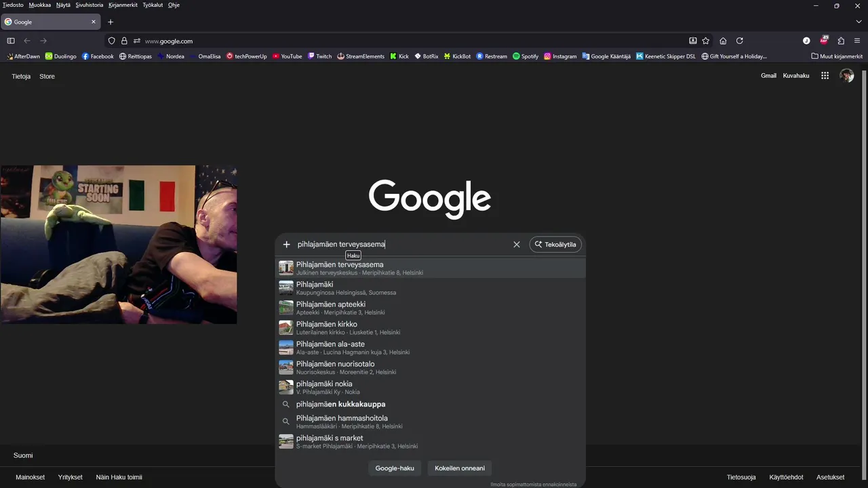Open the extensions puzzle icon
The image size is (868, 488).
(x=841, y=41)
